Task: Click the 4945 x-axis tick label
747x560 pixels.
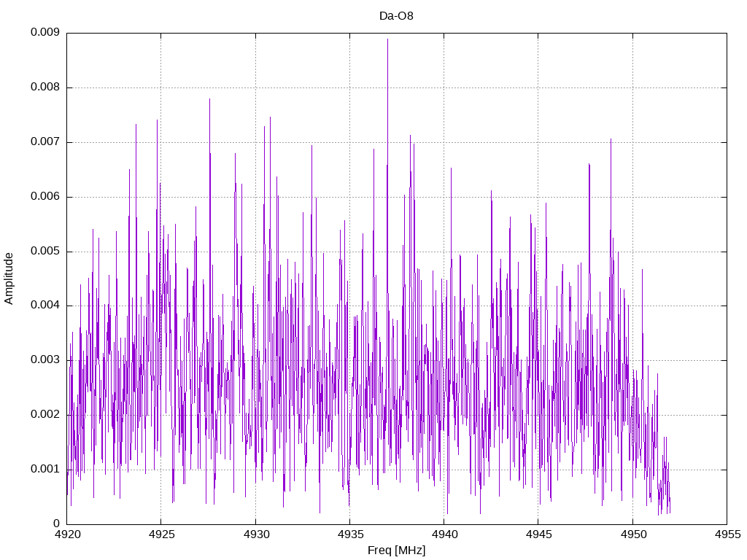Action: [x=539, y=534]
